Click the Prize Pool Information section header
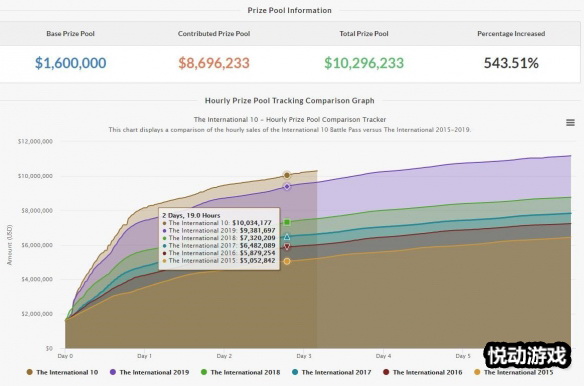584x386 pixels. 289,10
